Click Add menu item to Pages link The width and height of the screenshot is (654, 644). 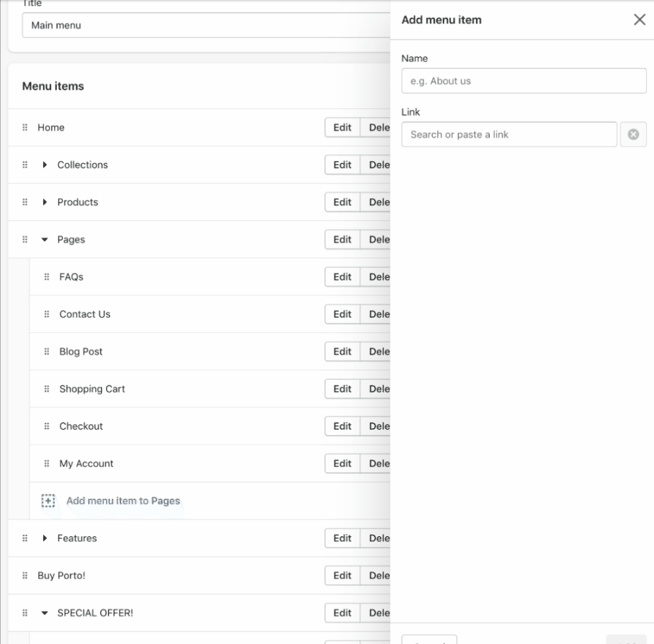tap(123, 501)
